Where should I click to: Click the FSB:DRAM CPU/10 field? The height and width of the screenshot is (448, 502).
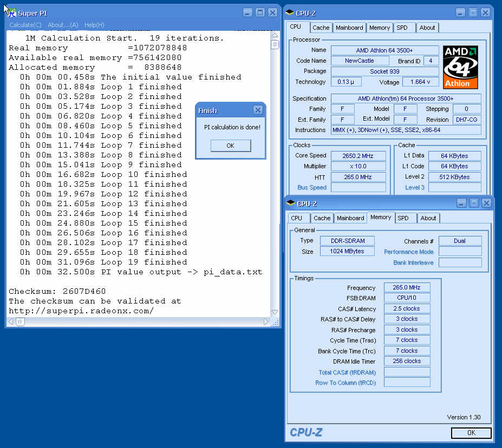click(407, 298)
